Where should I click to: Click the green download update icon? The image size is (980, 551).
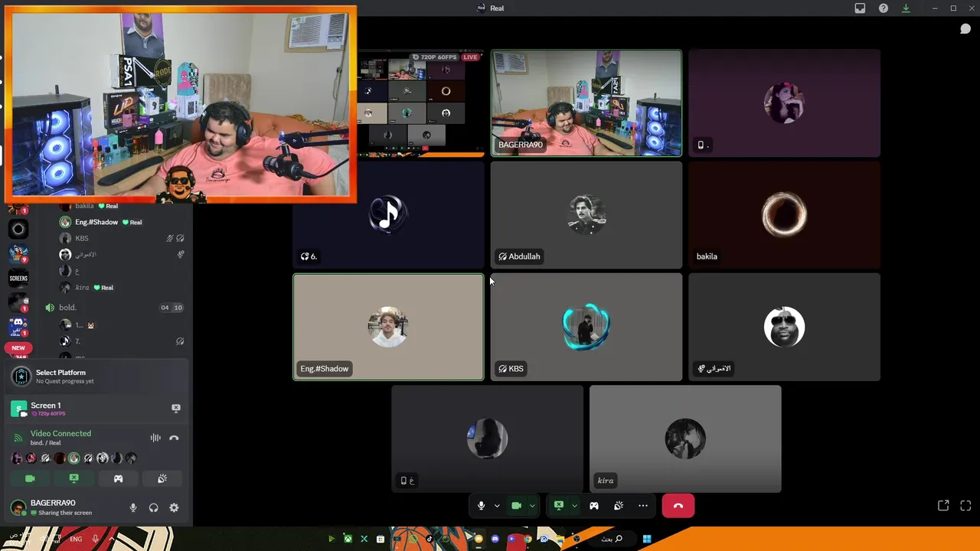(906, 8)
